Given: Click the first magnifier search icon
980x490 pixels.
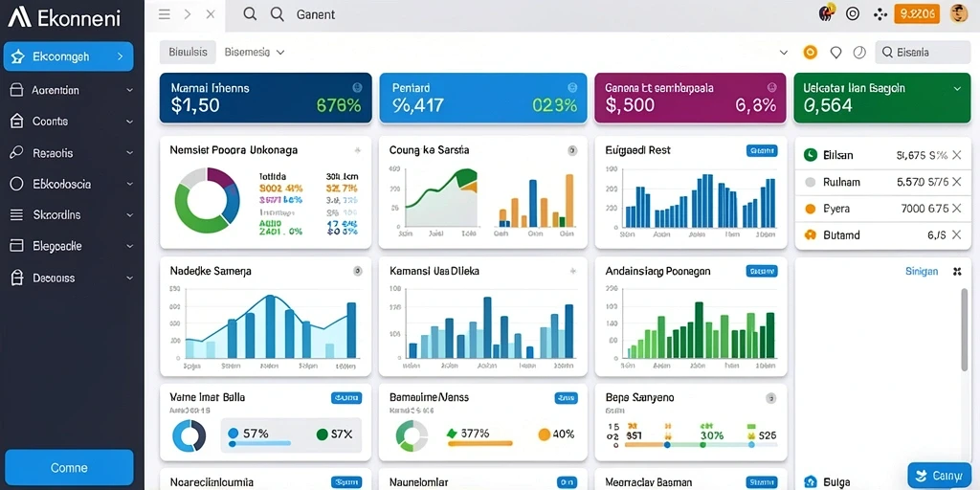Looking at the screenshot, I should pyautogui.click(x=250, y=13).
